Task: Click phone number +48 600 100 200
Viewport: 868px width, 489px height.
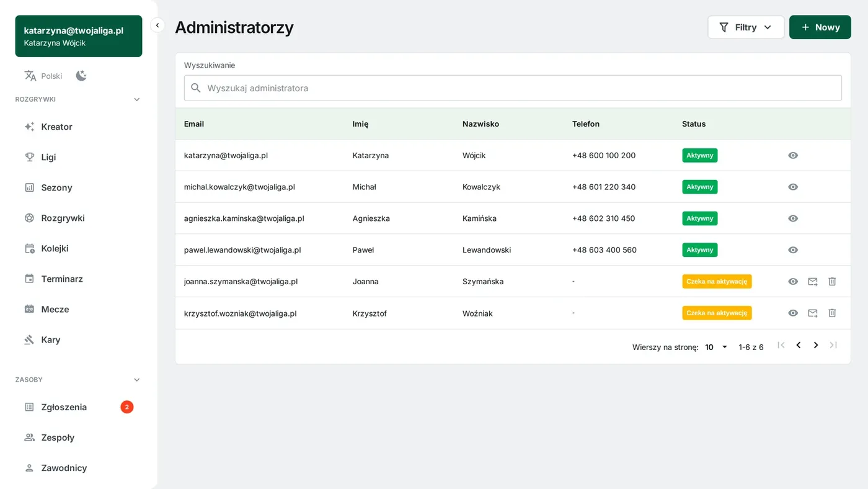Action: click(x=604, y=155)
